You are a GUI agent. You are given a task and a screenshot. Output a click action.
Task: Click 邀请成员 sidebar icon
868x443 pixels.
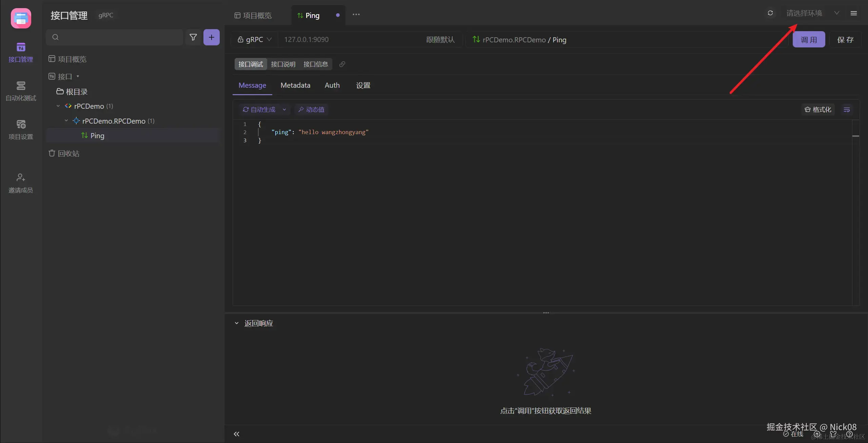[x=21, y=183]
